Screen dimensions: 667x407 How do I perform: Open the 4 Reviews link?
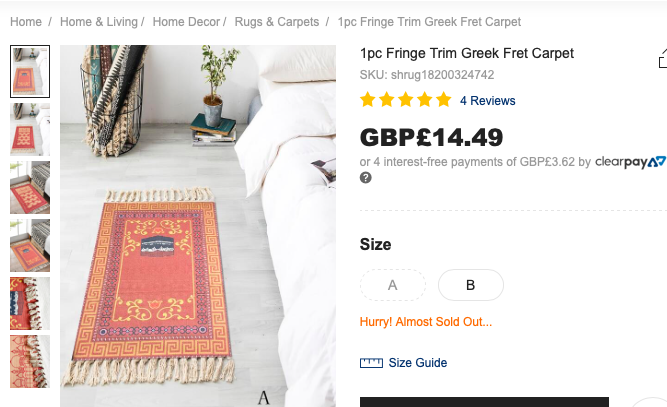[x=488, y=101]
